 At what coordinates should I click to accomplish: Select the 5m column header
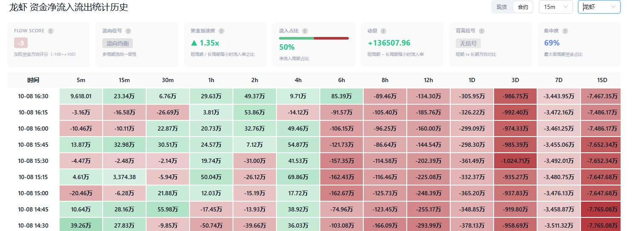(81, 80)
